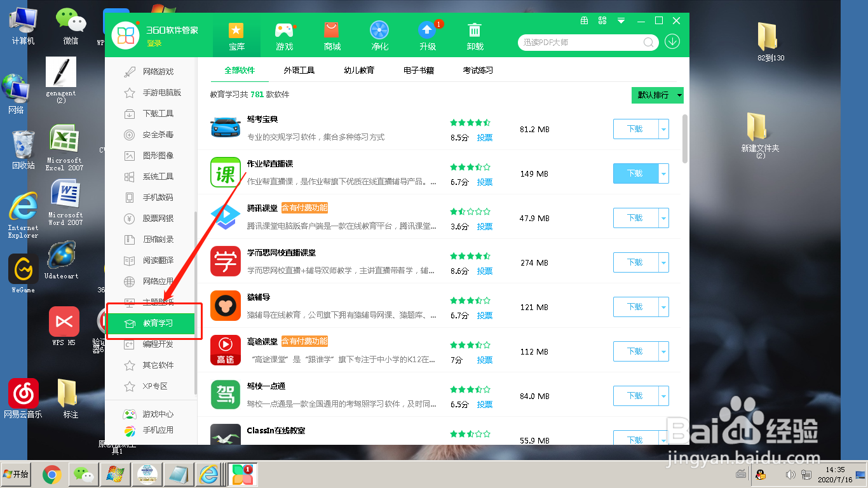Open 升级 to see pending updates
The width and height of the screenshot is (868, 488).
tap(426, 35)
